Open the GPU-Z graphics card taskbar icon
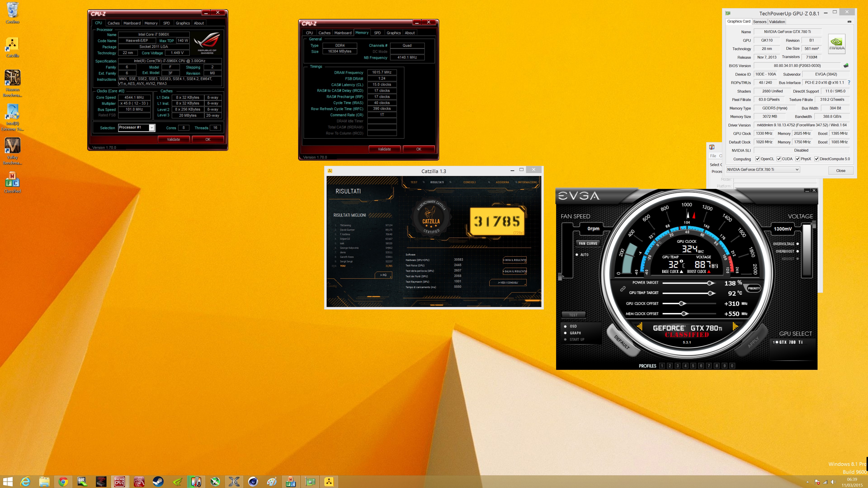Viewport: 868px width, 488px height. [310, 482]
